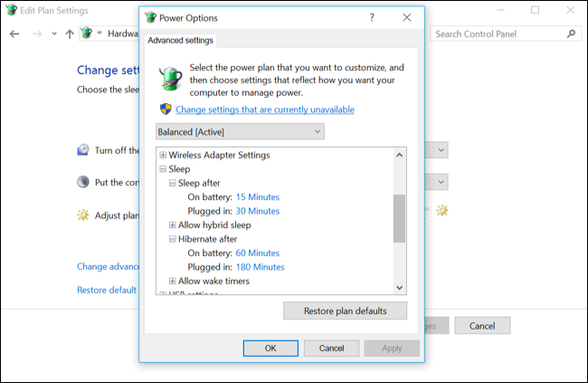Select Wireless Adapter Settings label

tap(220, 155)
